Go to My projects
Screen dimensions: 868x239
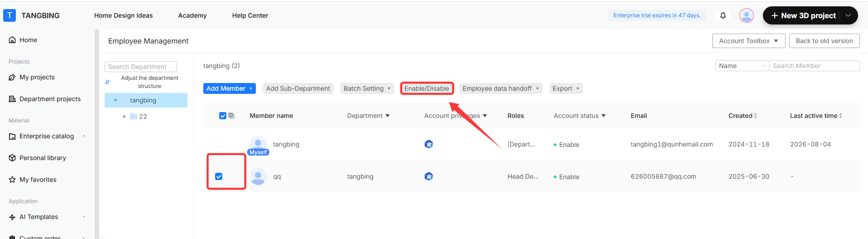point(37,77)
